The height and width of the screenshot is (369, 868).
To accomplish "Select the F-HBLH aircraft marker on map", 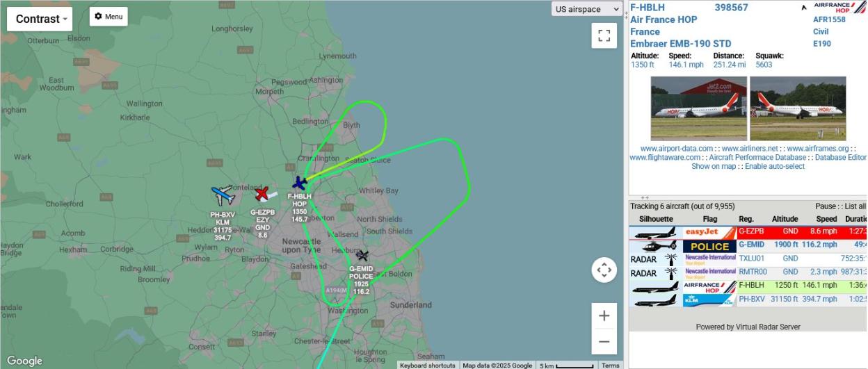I will pos(300,183).
